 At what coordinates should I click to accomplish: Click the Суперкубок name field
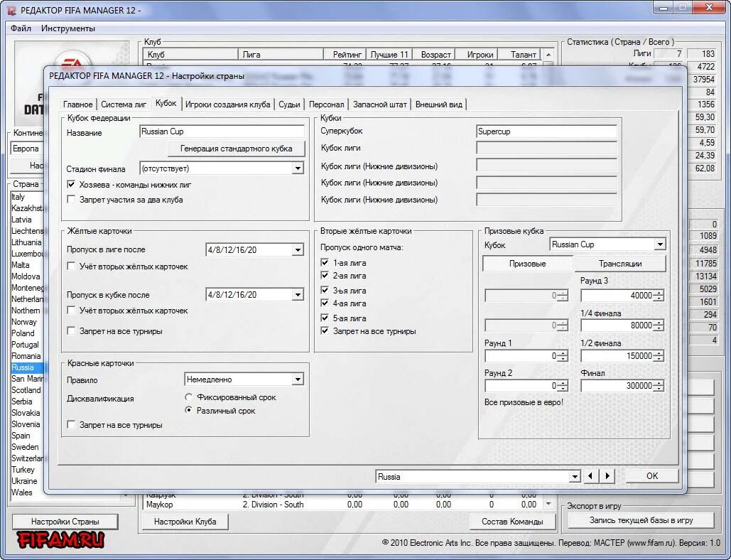coord(546,131)
